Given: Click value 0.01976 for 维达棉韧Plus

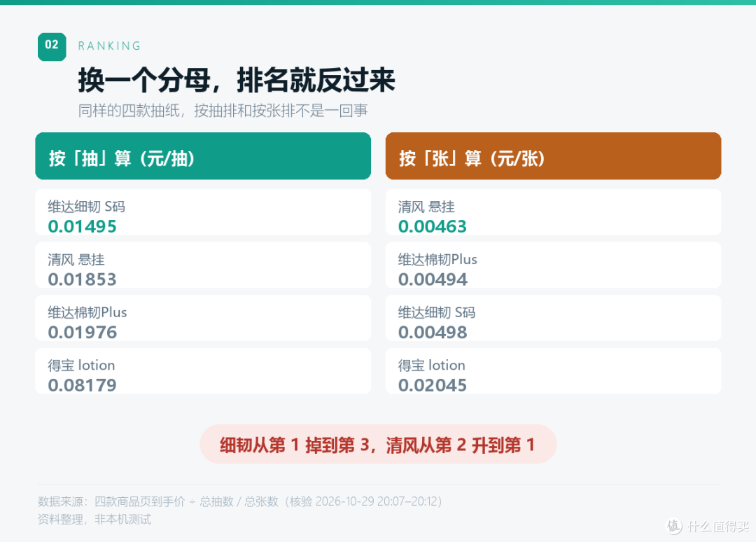Looking at the screenshot, I should [82, 332].
